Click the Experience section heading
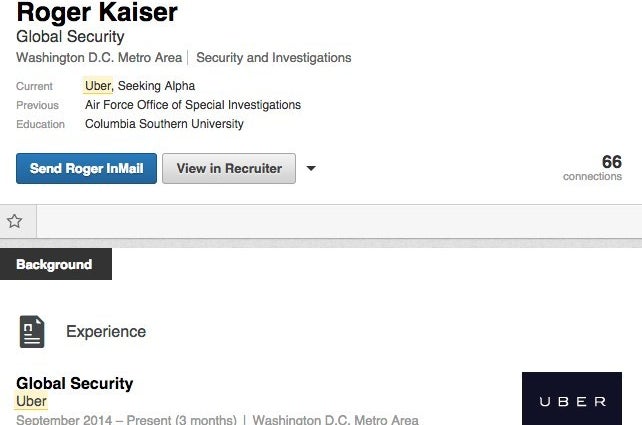Screen dimensions: 642x425 click(x=106, y=332)
